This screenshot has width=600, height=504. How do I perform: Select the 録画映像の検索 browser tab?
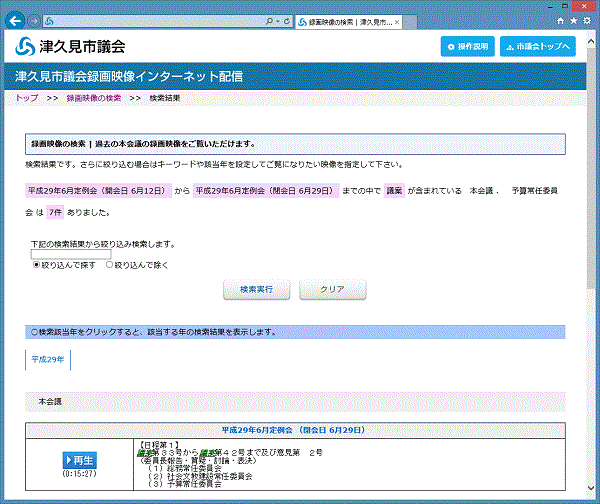[x=348, y=22]
